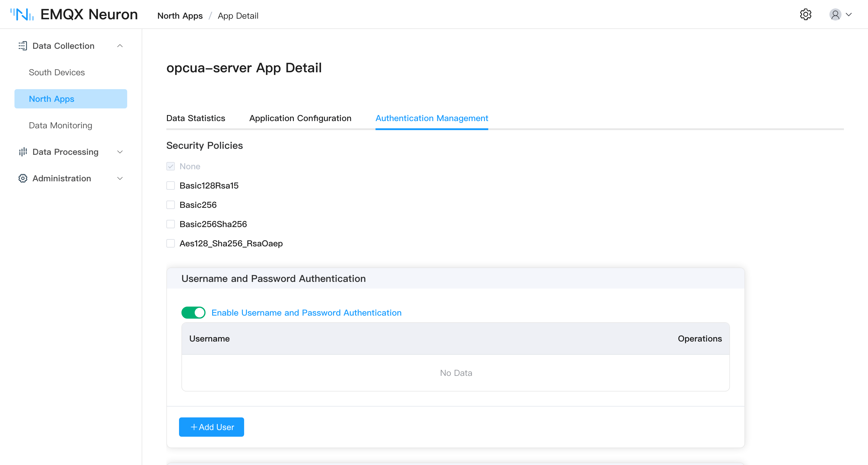Enable the Basic256 checkbox
The width and height of the screenshot is (868, 465).
(x=171, y=205)
